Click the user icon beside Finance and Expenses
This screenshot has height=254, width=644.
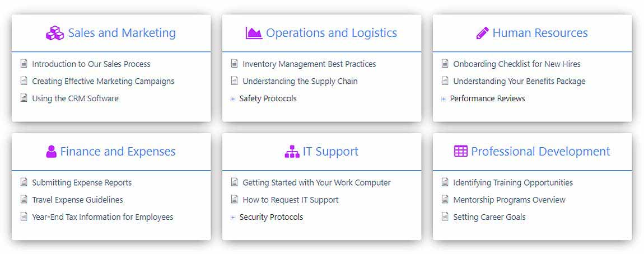pyautogui.click(x=52, y=152)
